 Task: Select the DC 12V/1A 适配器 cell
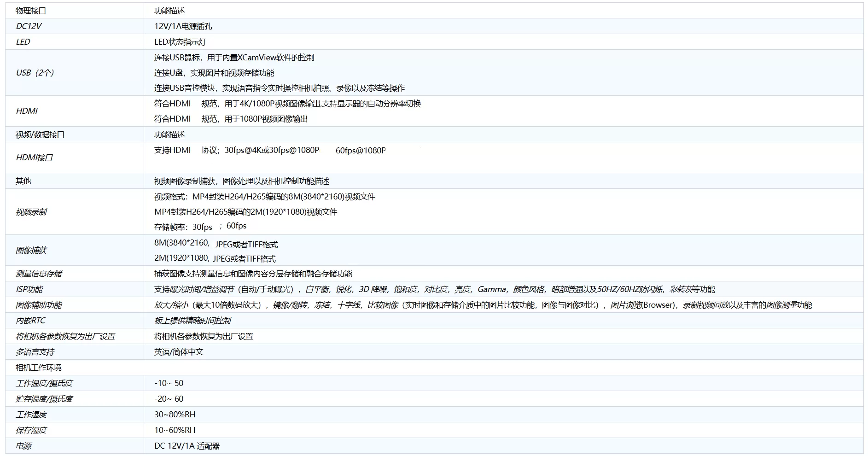click(x=186, y=445)
